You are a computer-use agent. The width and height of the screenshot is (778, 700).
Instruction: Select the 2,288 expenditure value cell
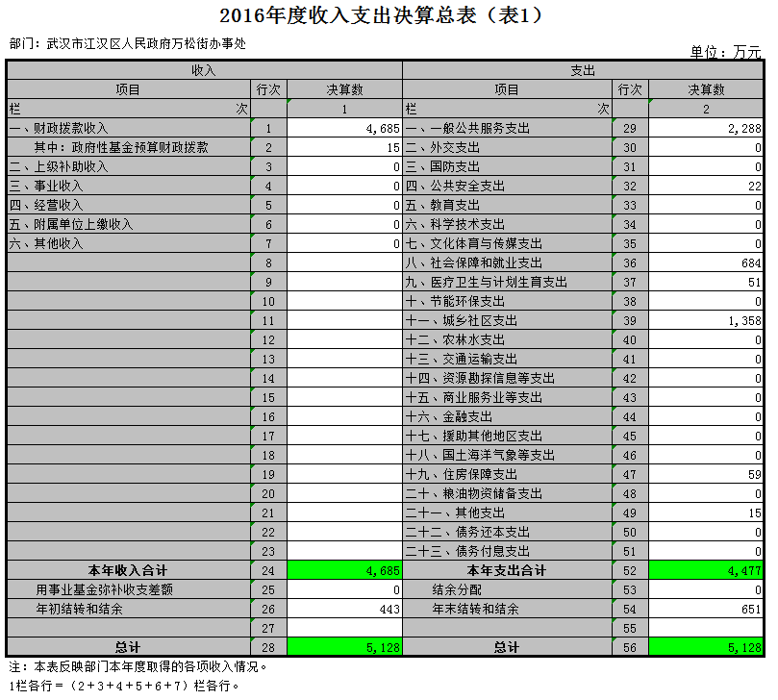point(706,128)
